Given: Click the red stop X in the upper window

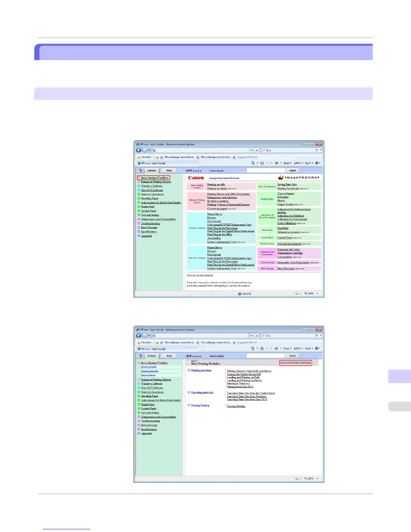Looking at the screenshot, I should [257, 150].
